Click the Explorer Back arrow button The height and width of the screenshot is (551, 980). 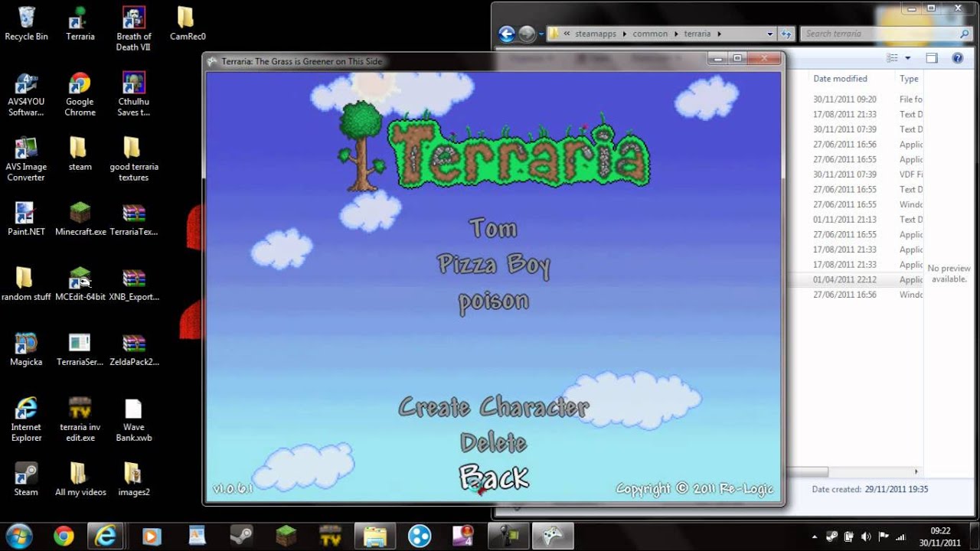pyautogui.click(x=506, y=34)
